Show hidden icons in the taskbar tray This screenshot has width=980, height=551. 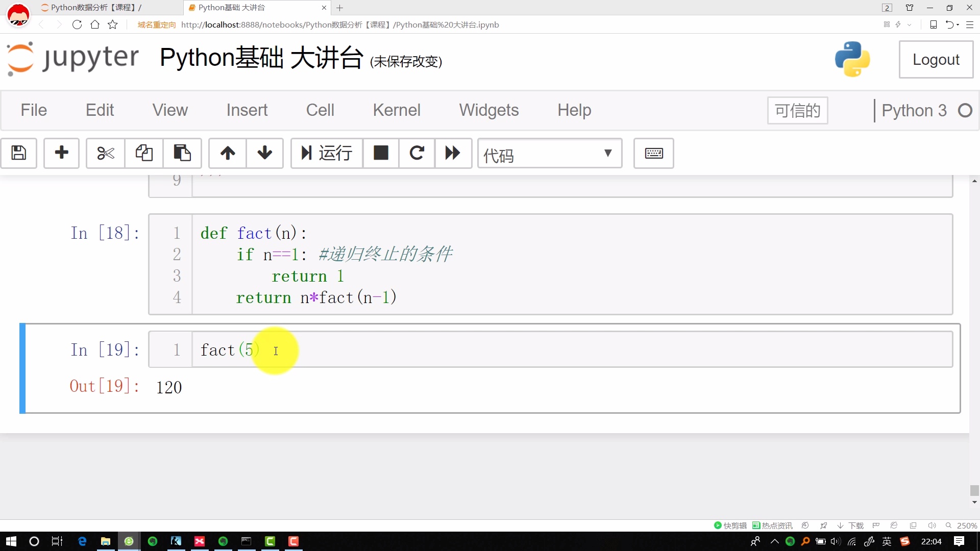pyautogui.click(x=774, y=541)
